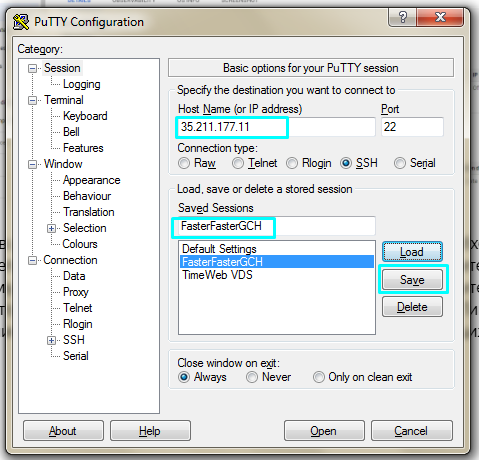Click the Delete session button
This screenshot has height=460, width=479.
[412, 307]
